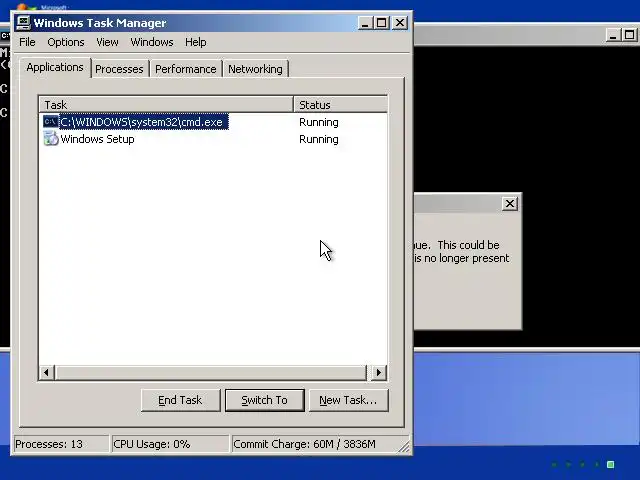640x480 pixels.
Task: Click the right scroll arrow of task list
Action: [x=378, y=372]
